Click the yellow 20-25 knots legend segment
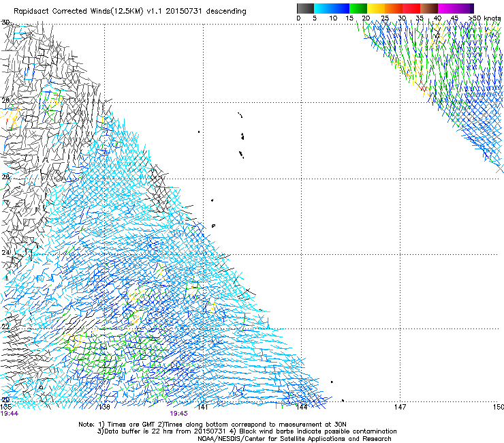Viewport: 504px width, 443px height. 376,8
